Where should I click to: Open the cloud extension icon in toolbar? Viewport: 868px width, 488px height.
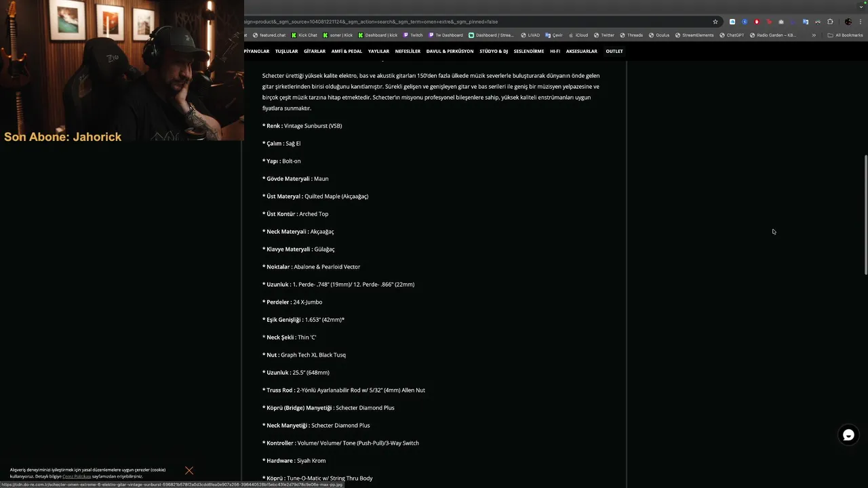click(x=732, y=22)
